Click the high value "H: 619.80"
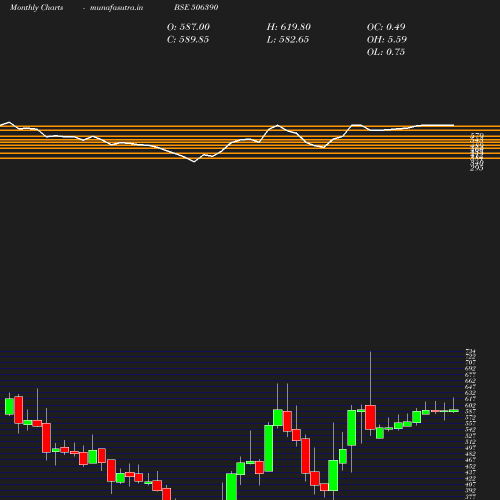Screen dimensions: 500x500 click(289, 27)
